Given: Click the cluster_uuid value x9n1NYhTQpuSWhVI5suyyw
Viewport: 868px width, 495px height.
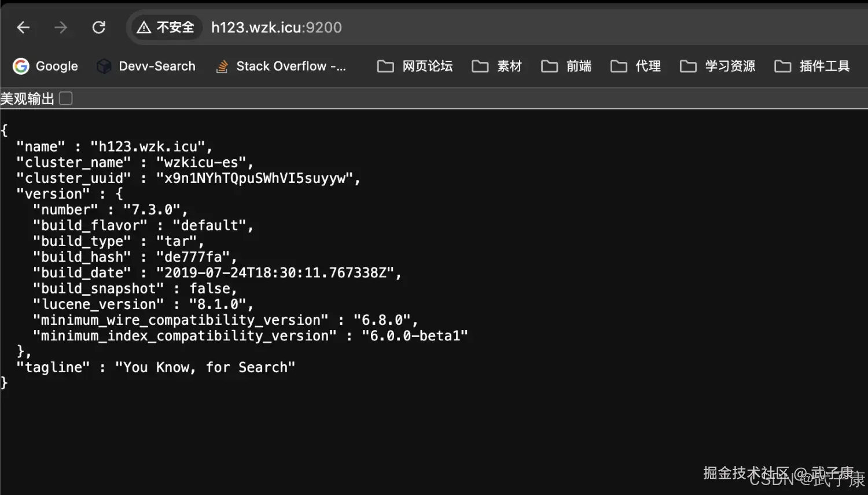Looking at the screenshot, I should [x=255, y=178].
